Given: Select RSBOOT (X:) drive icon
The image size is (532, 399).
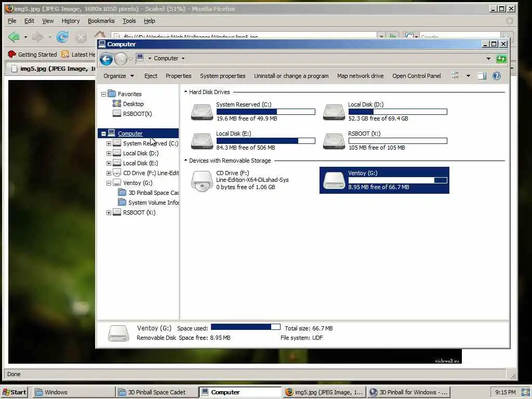Looking at the screenshot, I should tap(334, 141).
